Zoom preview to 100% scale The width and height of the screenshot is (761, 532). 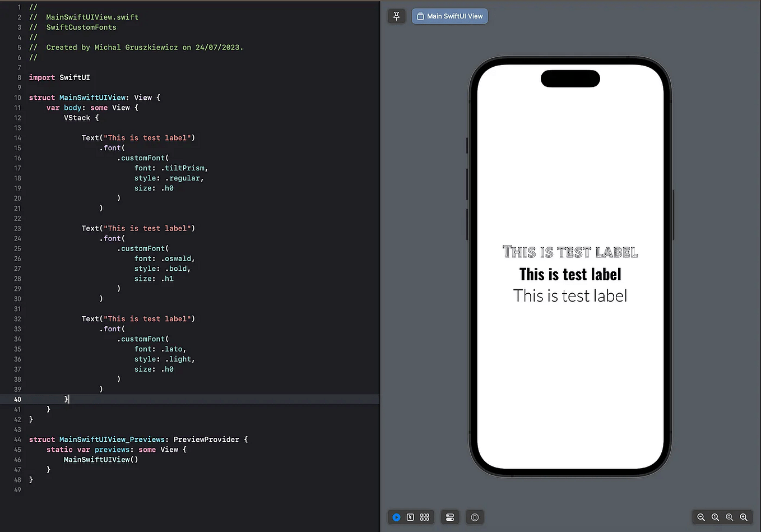[715, 517]
